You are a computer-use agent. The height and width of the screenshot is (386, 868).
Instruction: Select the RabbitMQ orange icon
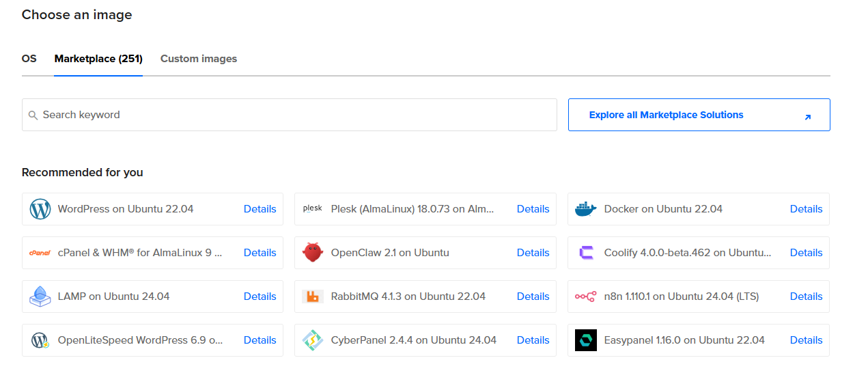pos(313,297)
